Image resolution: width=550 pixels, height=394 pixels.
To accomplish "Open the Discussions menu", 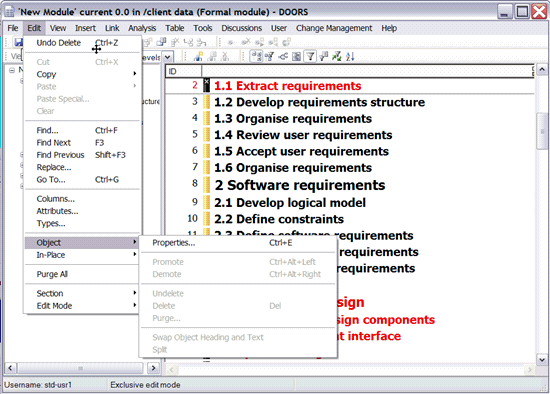I will click(241, 28).
